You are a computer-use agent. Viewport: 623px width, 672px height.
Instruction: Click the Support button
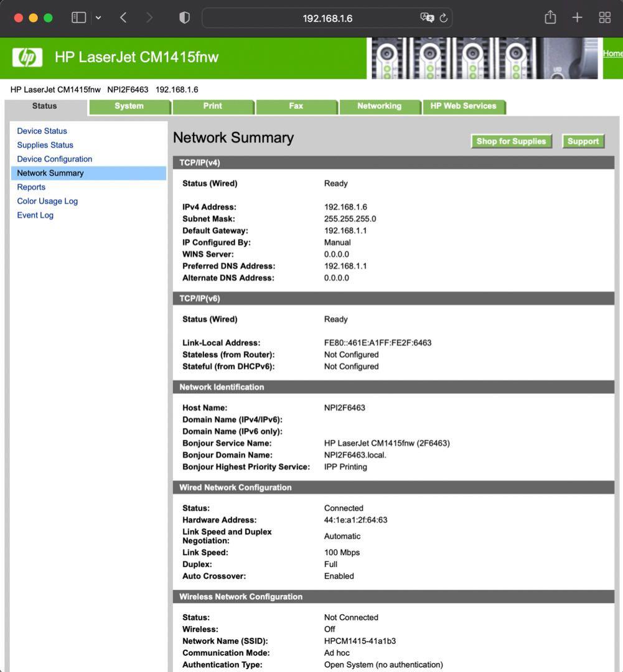point(583,141)
